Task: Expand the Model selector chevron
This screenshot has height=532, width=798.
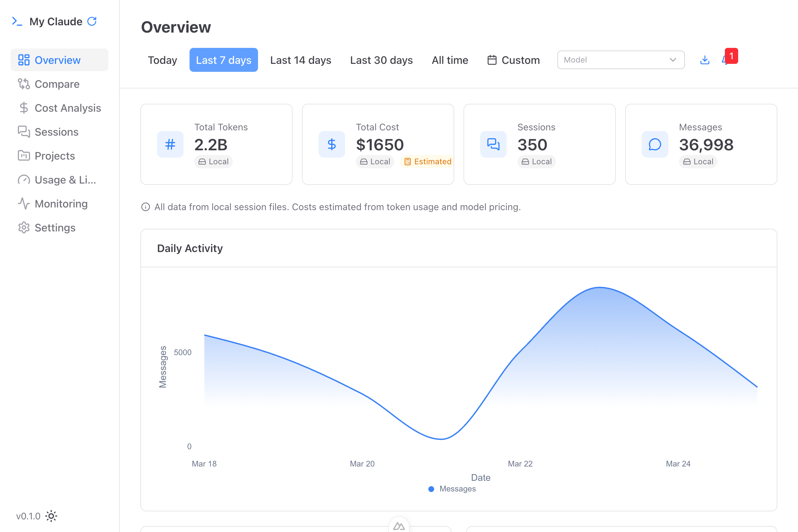Action: pyautogui.click(x=673, y=60)
